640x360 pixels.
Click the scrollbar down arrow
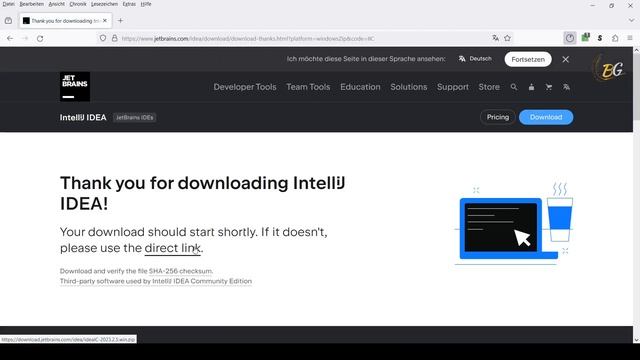tap(636, 340)
